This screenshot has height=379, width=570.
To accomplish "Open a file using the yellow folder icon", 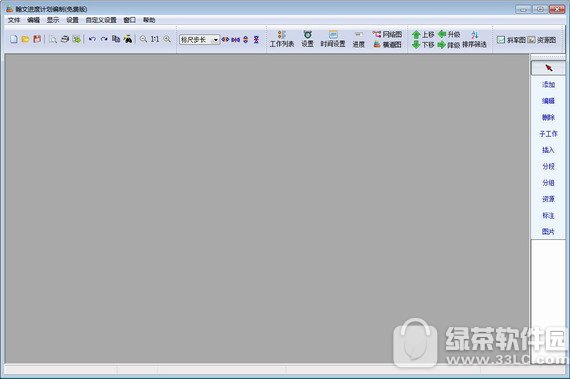I will pos(25,39).
